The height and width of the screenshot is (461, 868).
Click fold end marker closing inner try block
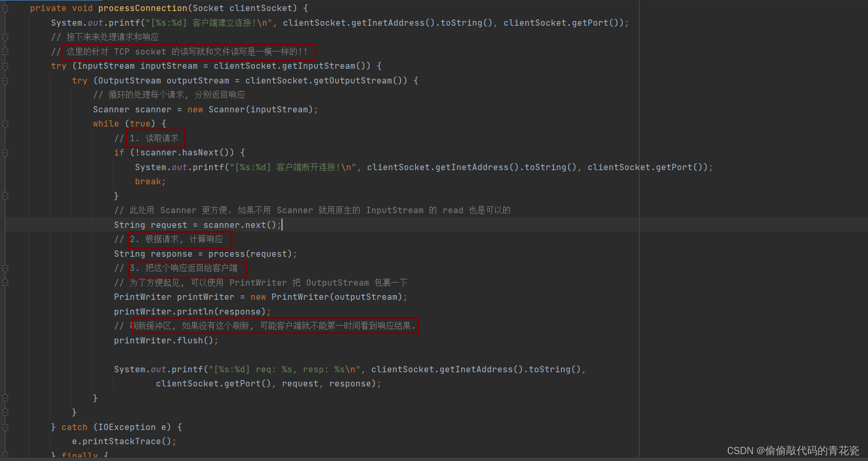coord(5,413)
